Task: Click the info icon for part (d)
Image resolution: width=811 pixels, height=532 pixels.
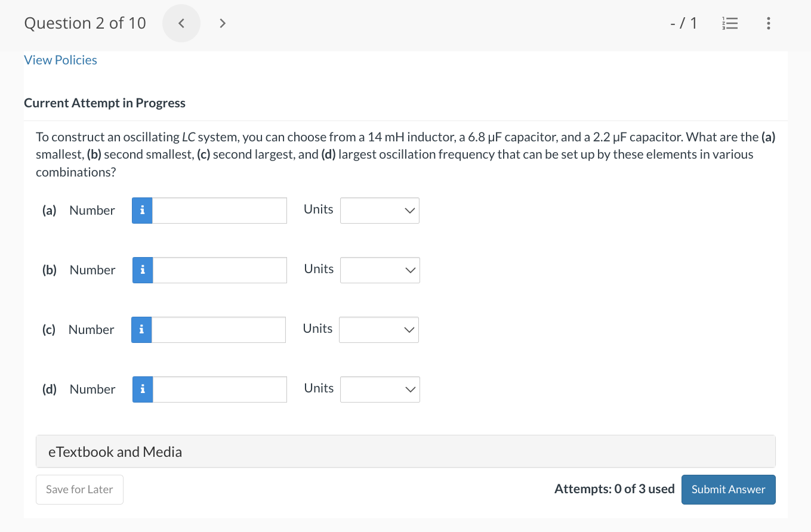Action: 143,389
